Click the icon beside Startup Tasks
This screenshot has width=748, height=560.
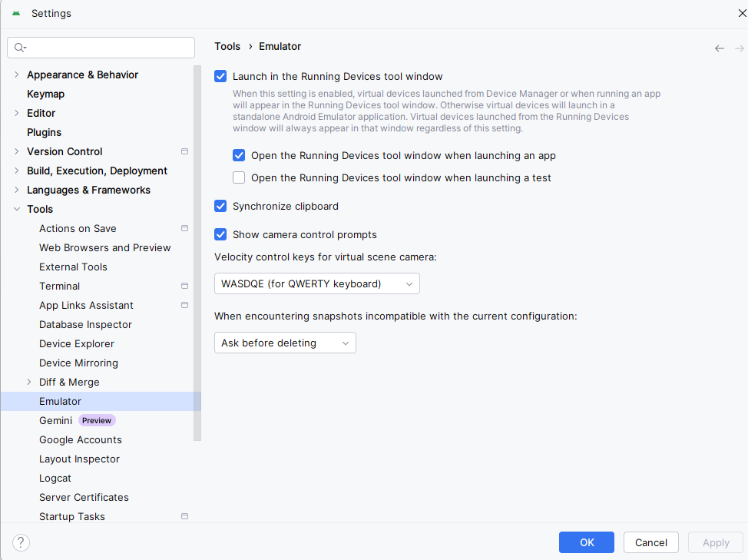(184, 516)
